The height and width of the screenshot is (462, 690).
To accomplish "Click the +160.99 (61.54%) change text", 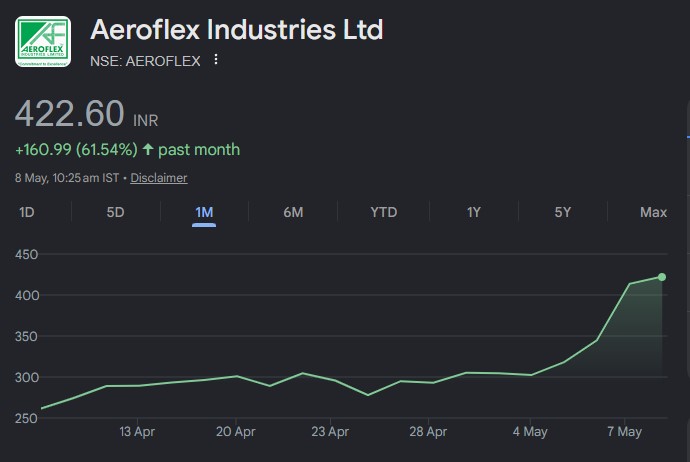I will [76, 150].
